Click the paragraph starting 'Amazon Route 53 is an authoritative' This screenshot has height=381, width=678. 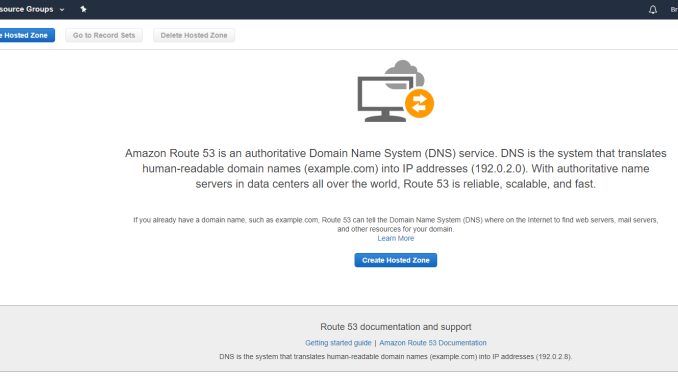[x=396, y=169]
